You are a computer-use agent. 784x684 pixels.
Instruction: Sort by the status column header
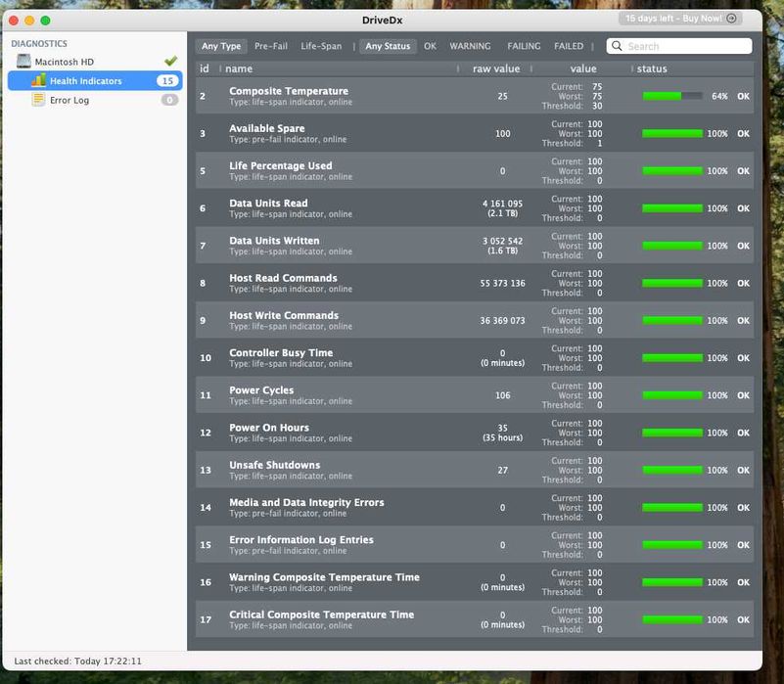(x=652, y=68)
